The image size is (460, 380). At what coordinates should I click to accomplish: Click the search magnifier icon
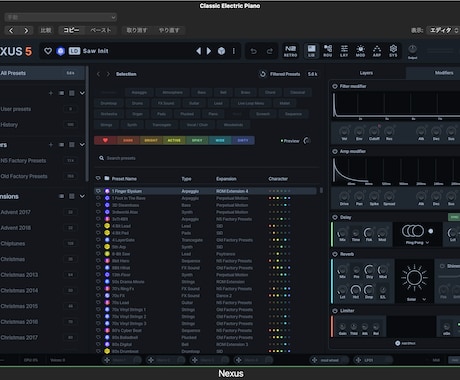point(101,158)
